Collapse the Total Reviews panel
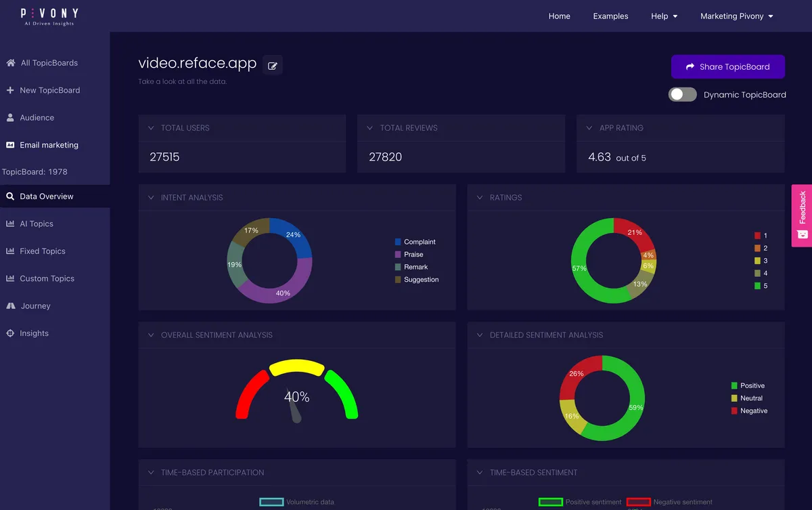812x510 pixels. coord(369,128)
